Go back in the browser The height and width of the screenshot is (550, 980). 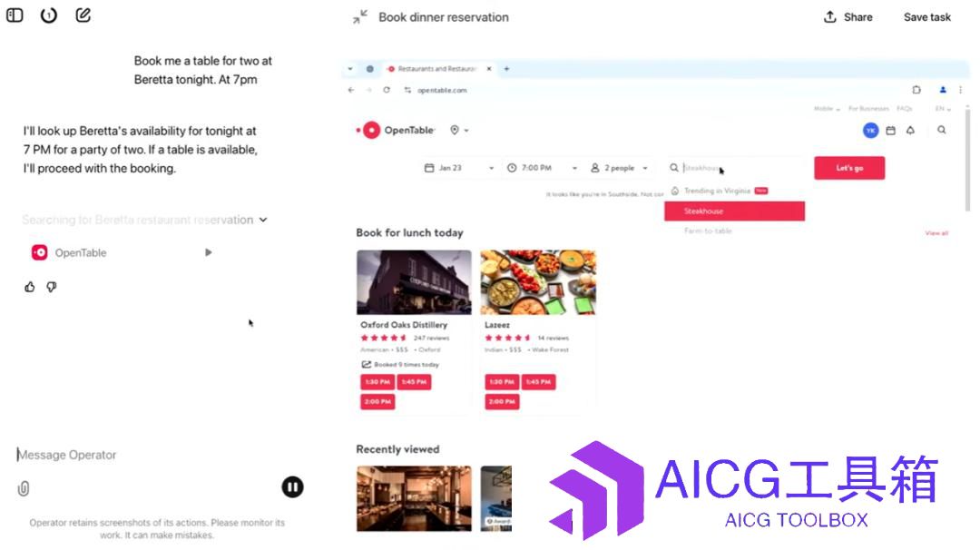tap(351, 90)
